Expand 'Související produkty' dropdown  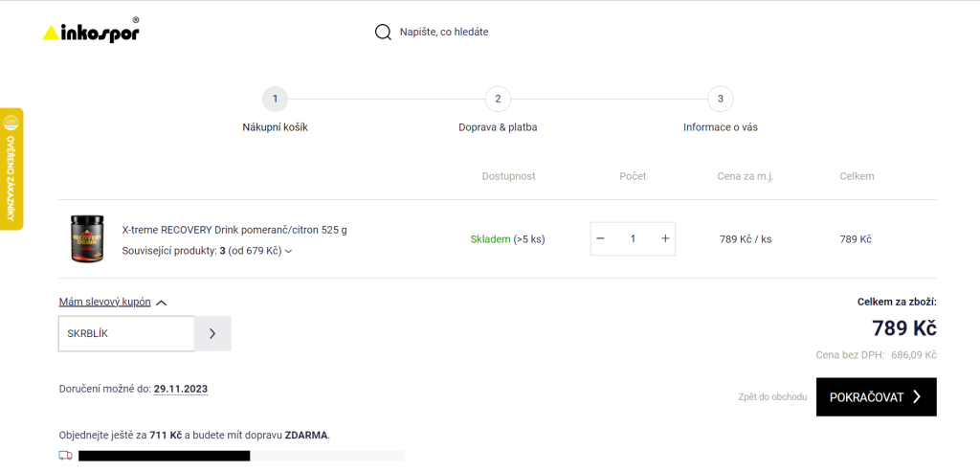pos(207,251)
